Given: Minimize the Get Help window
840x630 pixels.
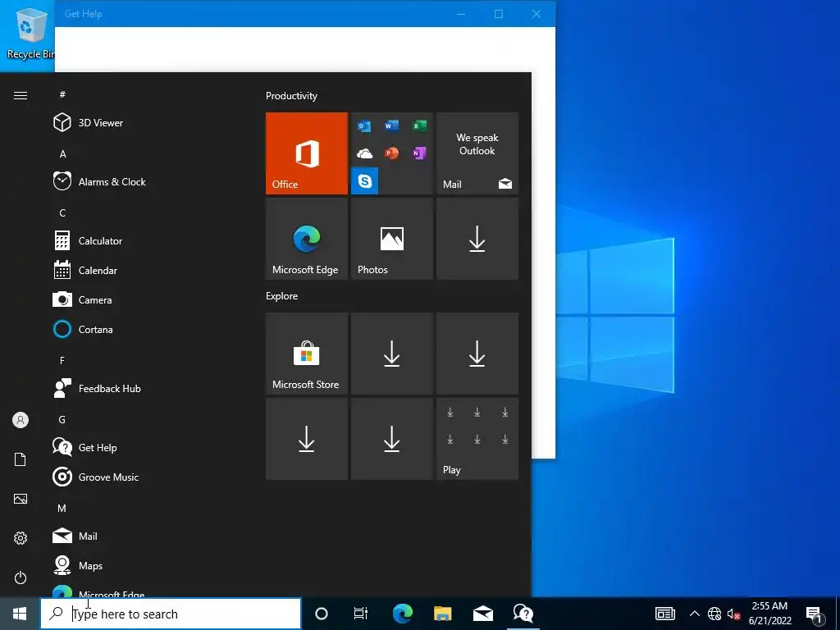Looking at the screenshot, I should pos(461,14).
